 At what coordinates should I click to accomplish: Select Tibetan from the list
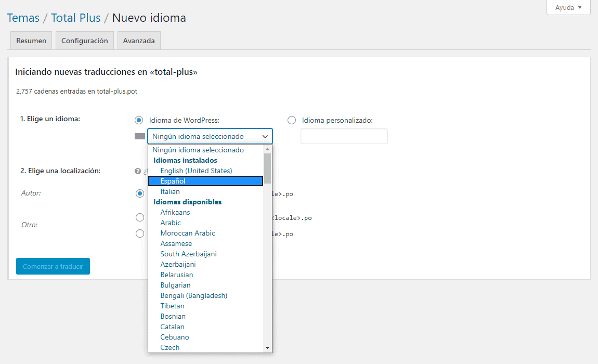[205, 306]
